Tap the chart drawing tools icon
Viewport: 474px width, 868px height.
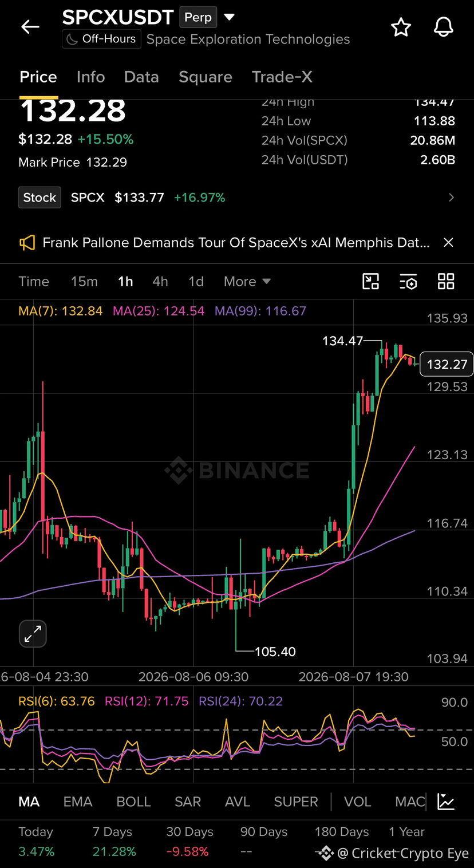[x=370, y=281]
